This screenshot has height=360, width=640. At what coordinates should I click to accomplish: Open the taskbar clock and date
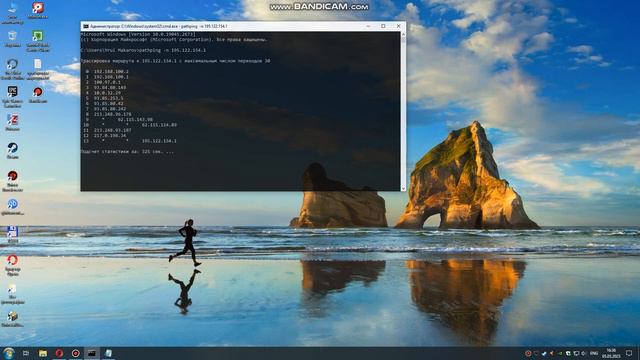[611, 353]
